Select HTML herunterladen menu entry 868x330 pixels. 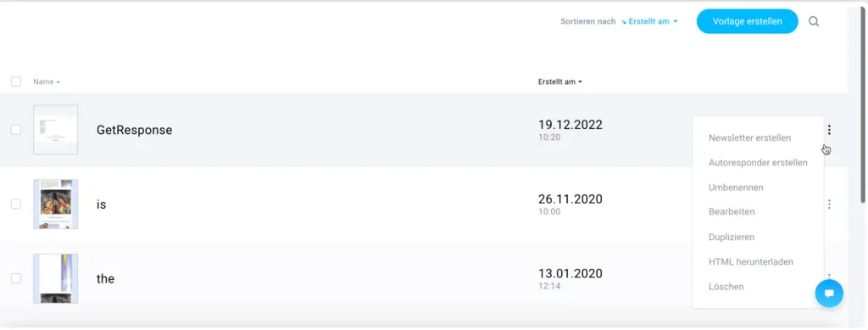(751, 262)
